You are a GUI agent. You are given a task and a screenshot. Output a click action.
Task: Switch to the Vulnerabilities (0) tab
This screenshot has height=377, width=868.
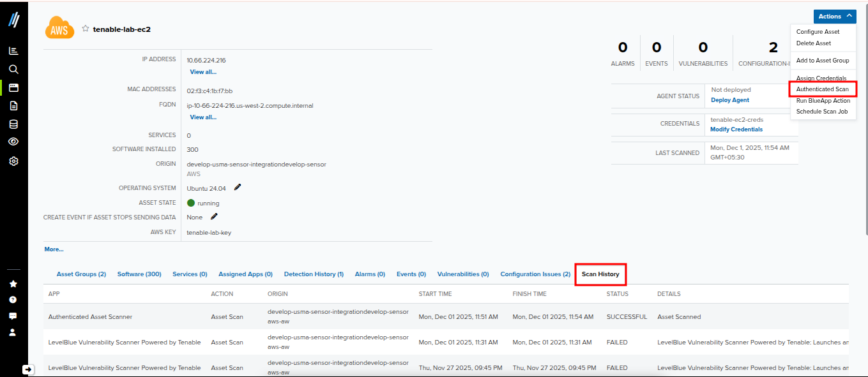point(463,274)
